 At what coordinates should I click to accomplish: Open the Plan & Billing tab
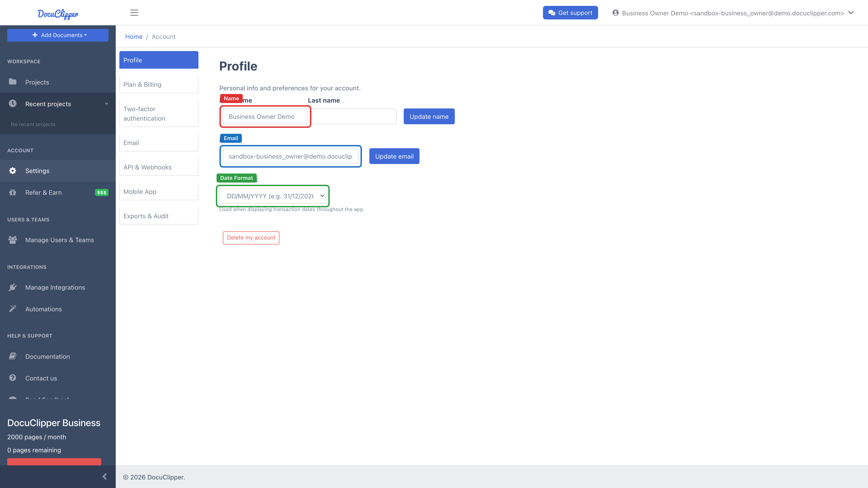159,84
